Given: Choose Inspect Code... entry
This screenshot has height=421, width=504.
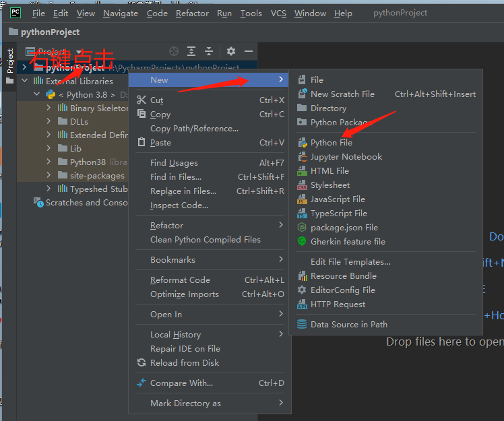Looking at the screenshot, I should click(x=210, y=205).
